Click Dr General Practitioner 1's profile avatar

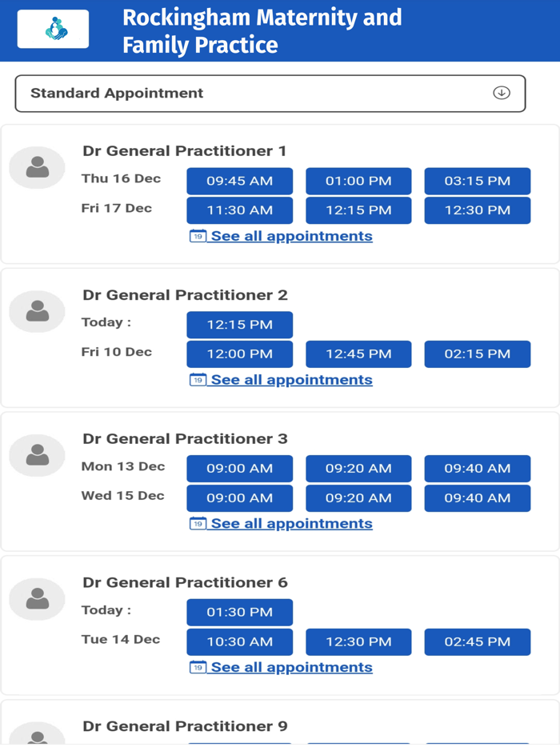pos(37,166)
